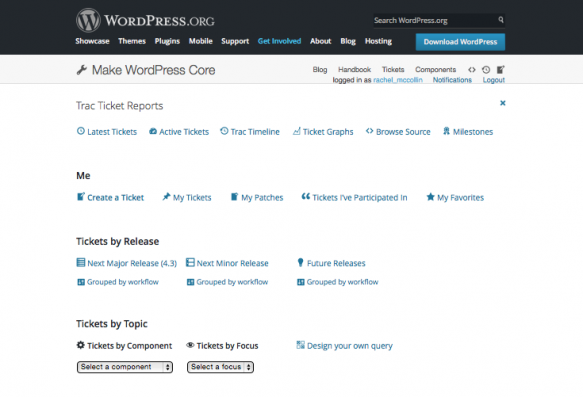Open the My Favorites link
Viewport: 583px width, 397px height.
coord(460,197)
